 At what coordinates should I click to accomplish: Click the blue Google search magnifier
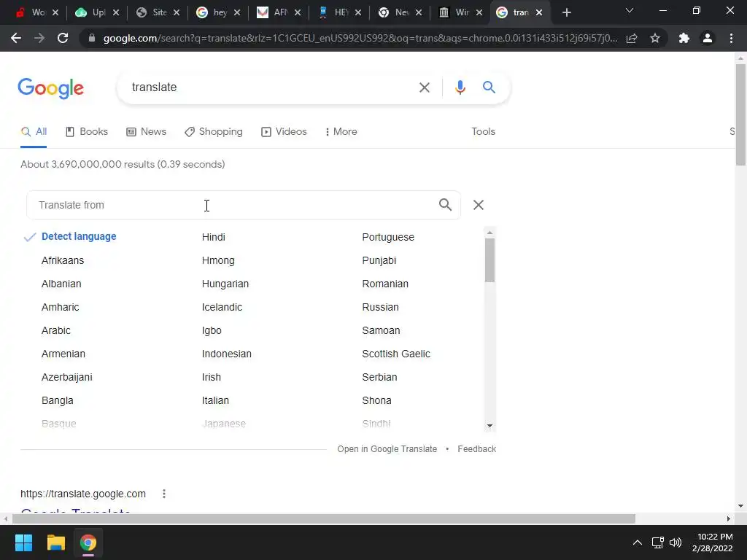[489, 87]
